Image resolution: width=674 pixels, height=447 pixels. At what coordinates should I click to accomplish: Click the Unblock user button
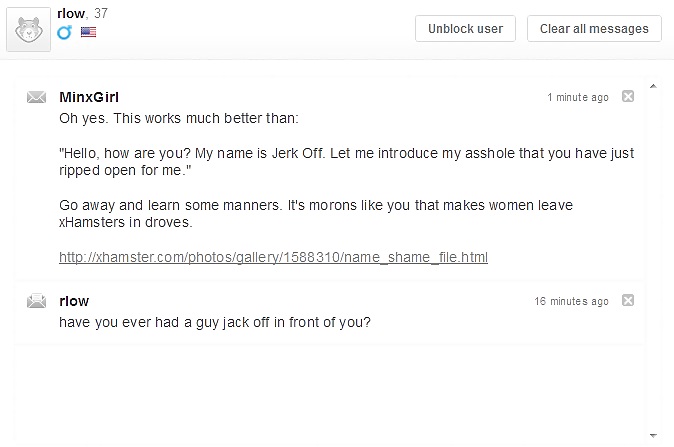click(x=465, y=29)
